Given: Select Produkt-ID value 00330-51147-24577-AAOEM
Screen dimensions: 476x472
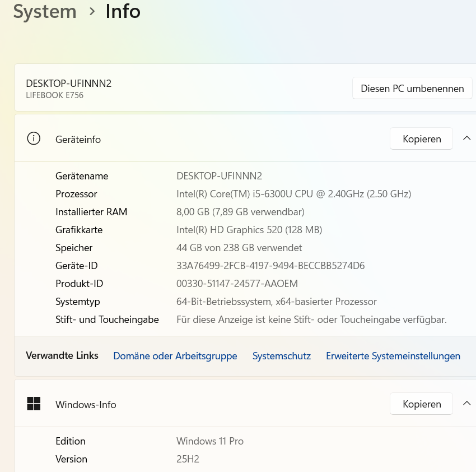Looking at the screenshot, I should (237, 284).
